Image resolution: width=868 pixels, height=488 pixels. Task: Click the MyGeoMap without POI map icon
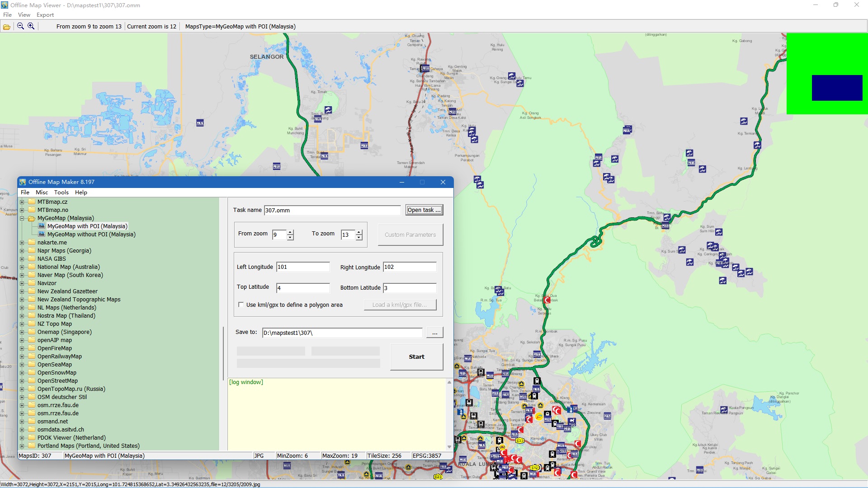[42, 234]
